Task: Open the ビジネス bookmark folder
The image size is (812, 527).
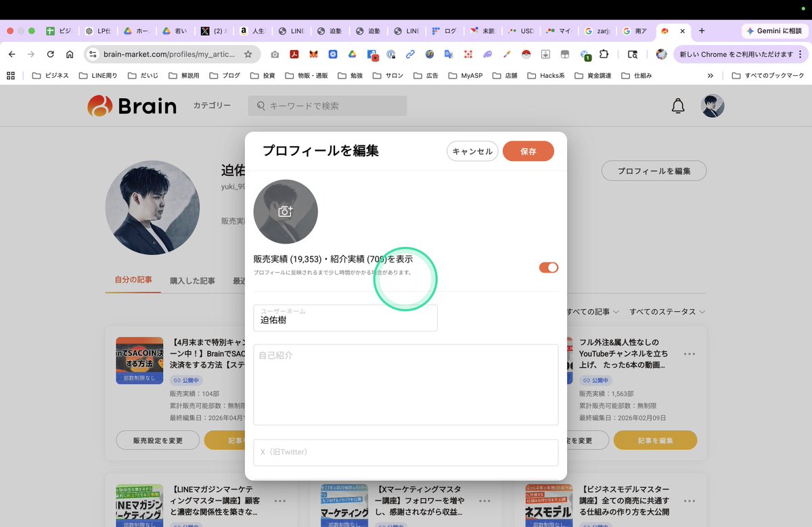Action: click(x=50, y=76)
